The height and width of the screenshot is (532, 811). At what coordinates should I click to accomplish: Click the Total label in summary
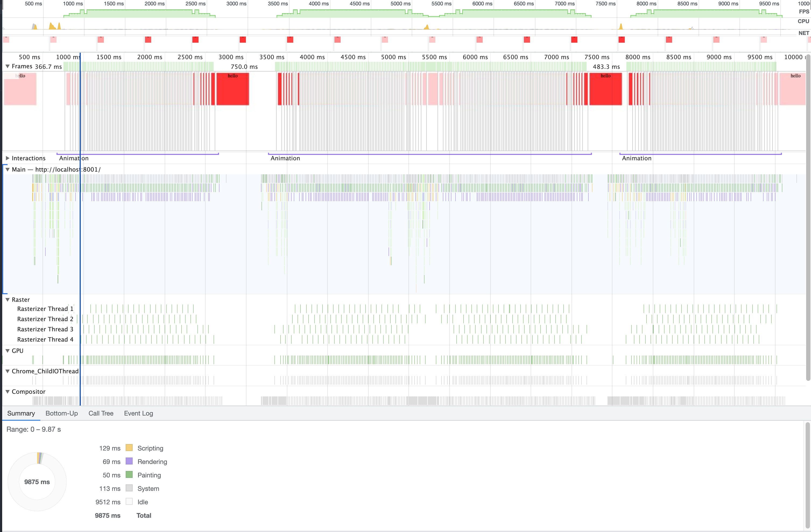tap(144, 515)
